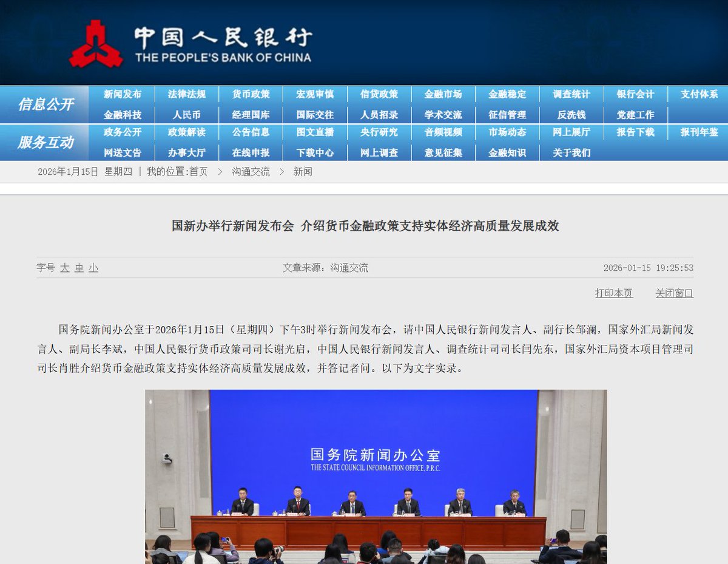The height and width of the screenshot is (564, 728).
Task: Open the 调查统计 section
Action: point(571,94)
